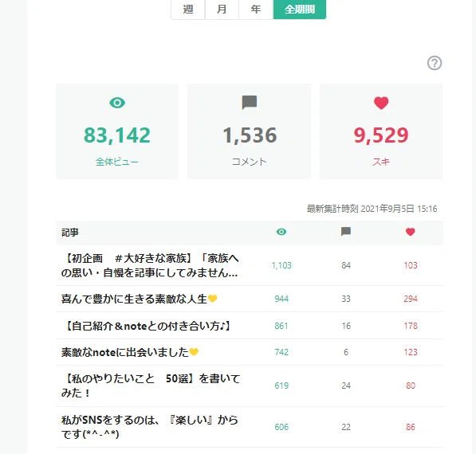Image resolution: width=476 pixels, height=454 pixels.
Task: Click the 742 view count
Action: point(281,352)
